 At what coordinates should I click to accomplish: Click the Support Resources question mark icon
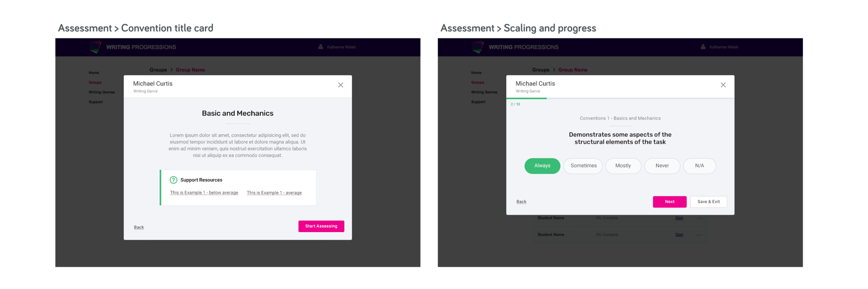[x=173, y=180]
